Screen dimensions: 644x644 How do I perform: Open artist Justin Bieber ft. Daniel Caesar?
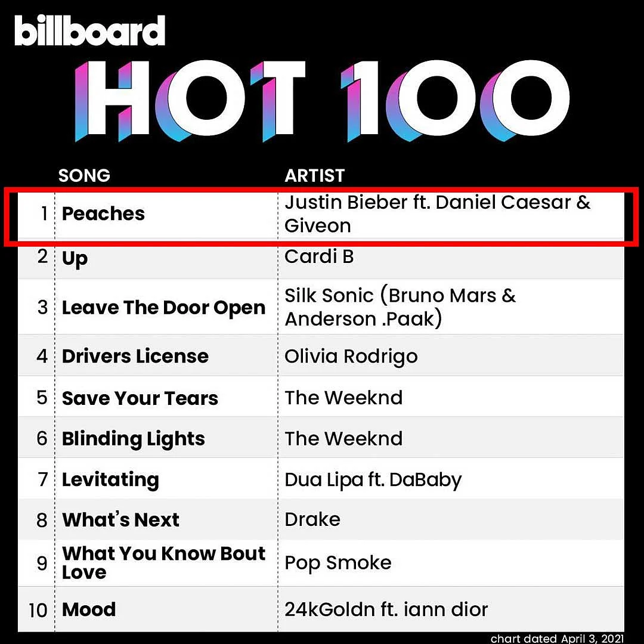(x=438, y=214)
